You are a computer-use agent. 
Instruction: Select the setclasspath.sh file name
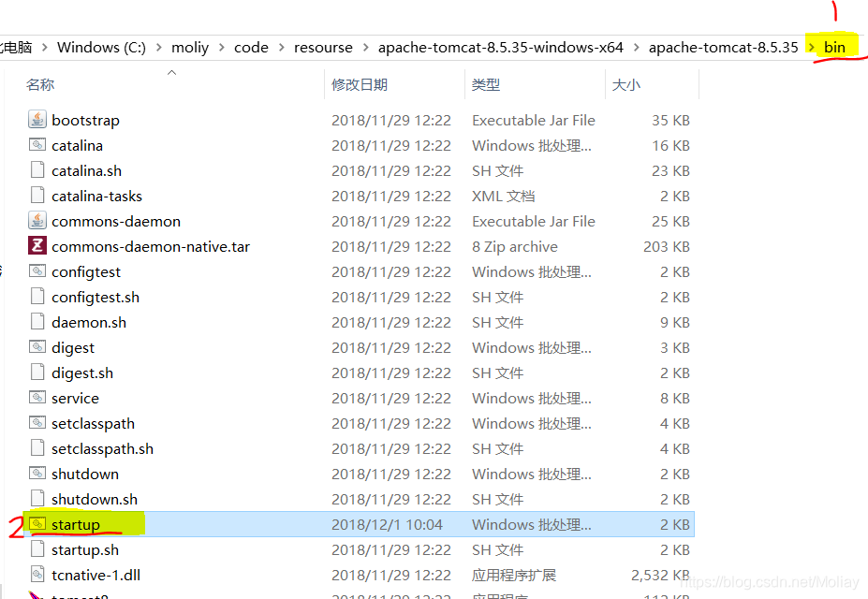tap(102, 448)
